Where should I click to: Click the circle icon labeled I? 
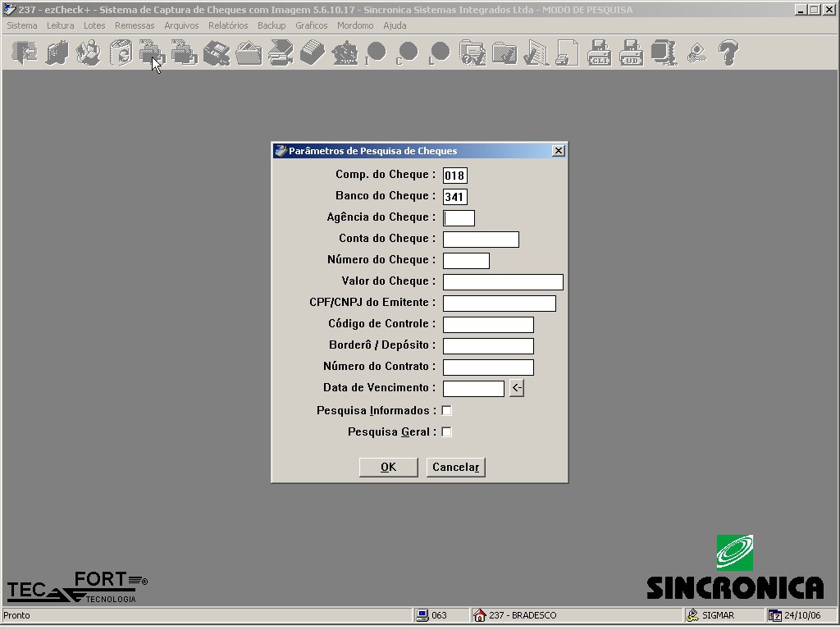click(376, 53)
